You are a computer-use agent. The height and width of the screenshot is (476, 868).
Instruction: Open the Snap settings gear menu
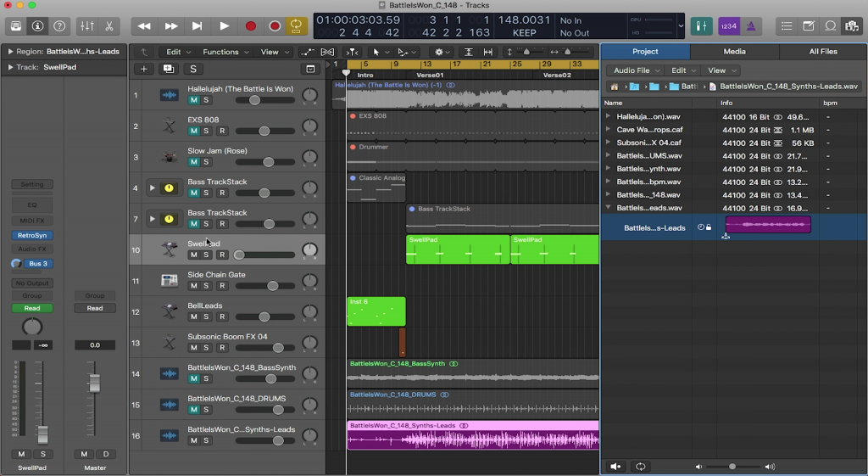442,52
